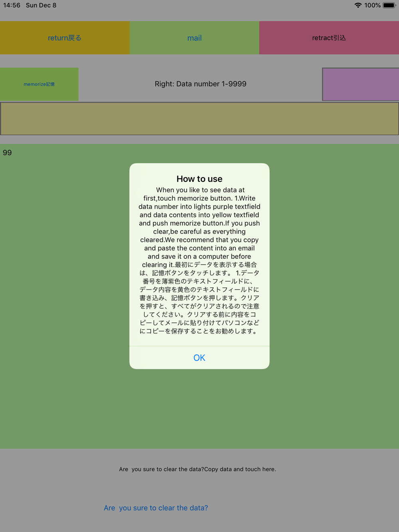
Task: Tap the memorize記憶 button
Action: 39,84
